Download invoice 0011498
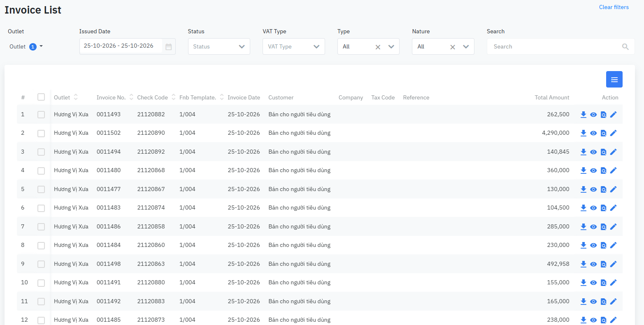Screen dimensions: 644x325 [583, 264]
